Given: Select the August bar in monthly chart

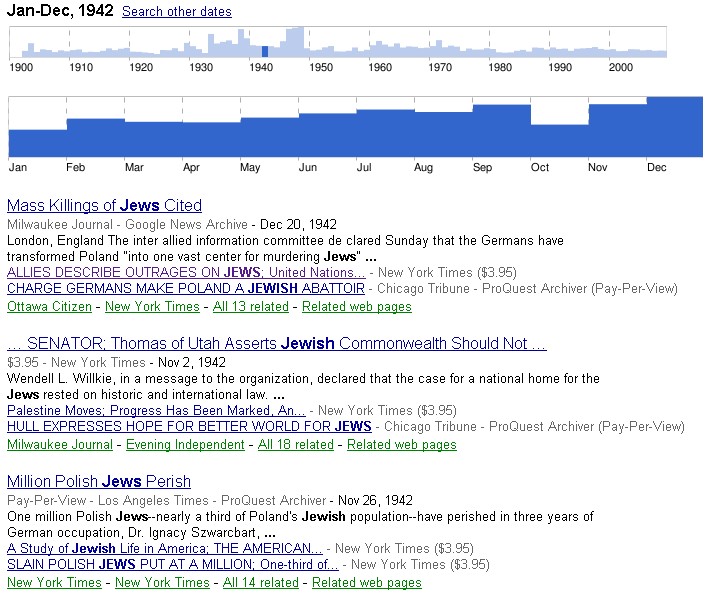Looking at the screenshot, I should point(443,134).
